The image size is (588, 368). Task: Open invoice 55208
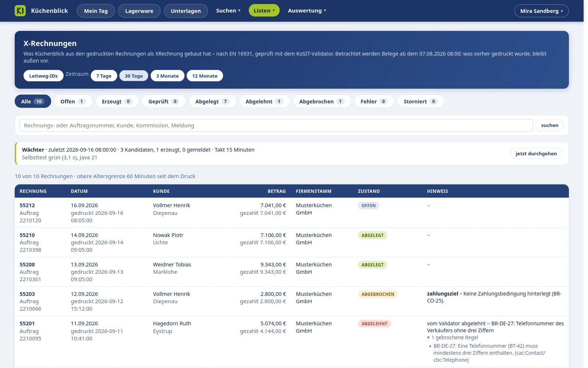pos(27,265)
